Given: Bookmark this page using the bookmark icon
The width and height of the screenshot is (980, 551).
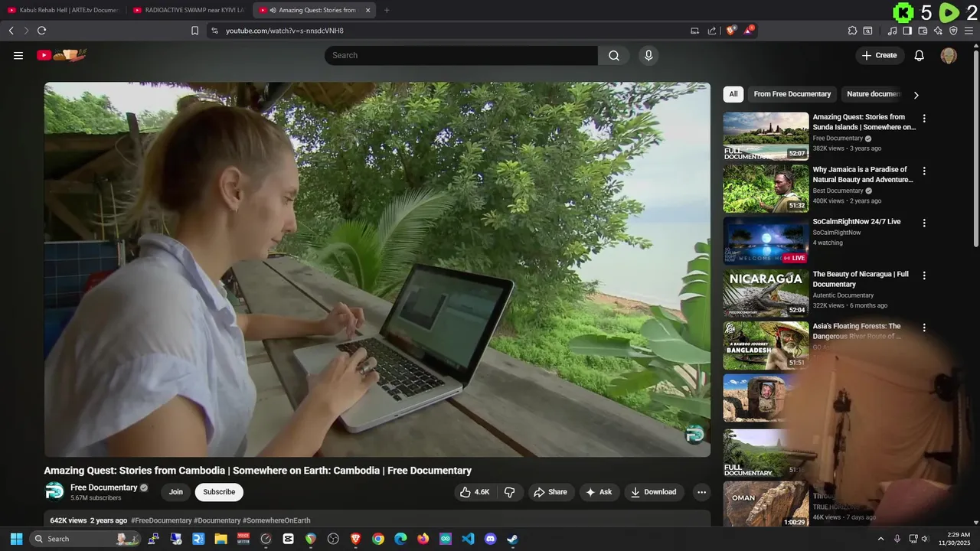Looking at the screenshot, I should [x=194, y=31].
